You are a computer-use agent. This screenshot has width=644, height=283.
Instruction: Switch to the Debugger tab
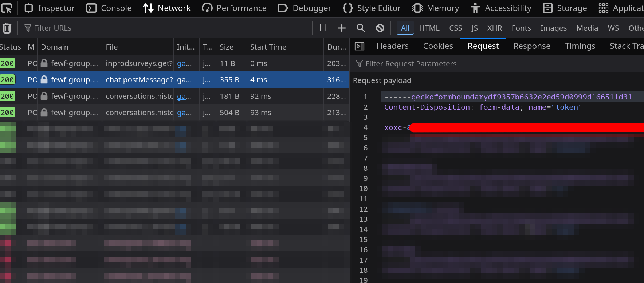pyautogui.click(x=304, y=8)
